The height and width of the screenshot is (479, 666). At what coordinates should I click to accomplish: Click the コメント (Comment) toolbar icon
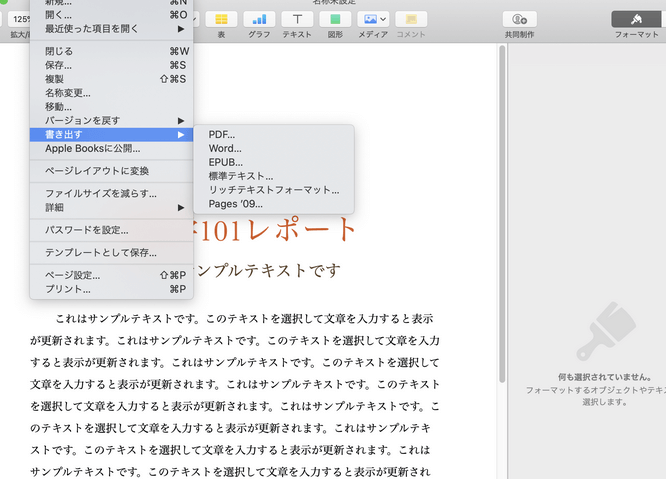(411, 19)
